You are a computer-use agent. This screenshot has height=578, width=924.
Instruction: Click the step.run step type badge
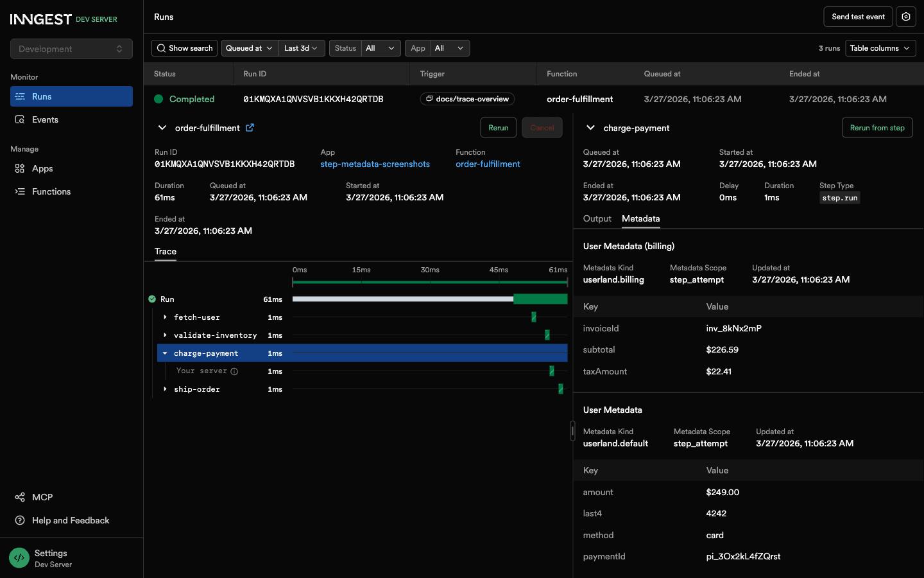click(839, 198)
